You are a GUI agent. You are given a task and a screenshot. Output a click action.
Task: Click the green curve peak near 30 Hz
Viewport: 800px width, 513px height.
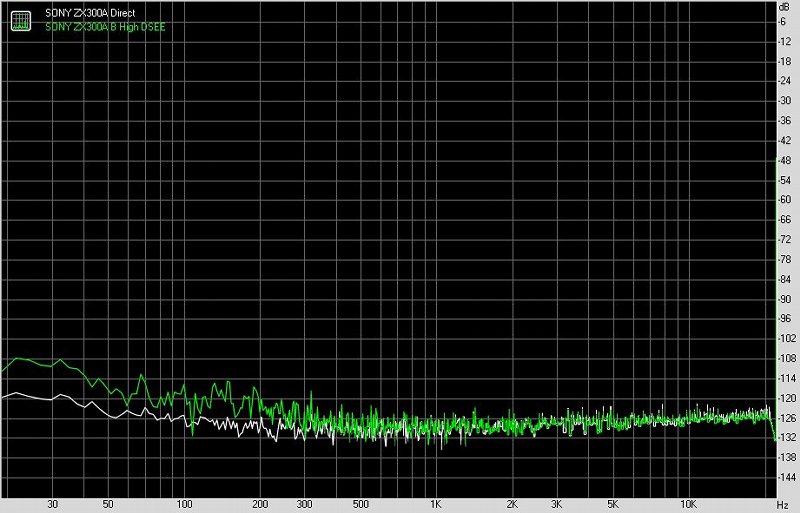(52, 356)
